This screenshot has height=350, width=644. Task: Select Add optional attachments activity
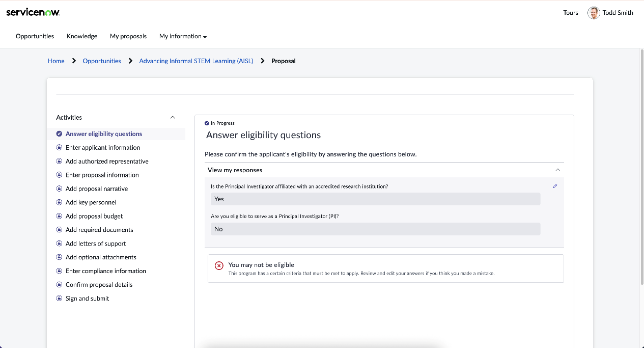[101, 258]
